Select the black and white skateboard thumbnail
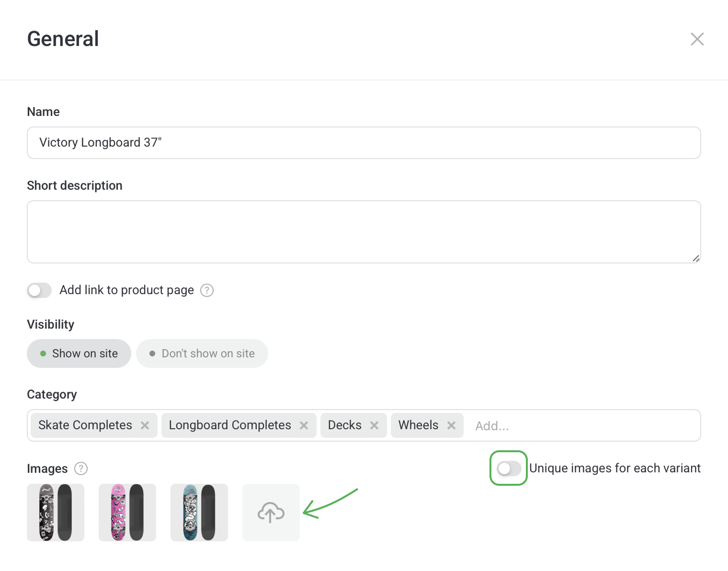Screen dimensions: 728x571 [x=56, y=513]
